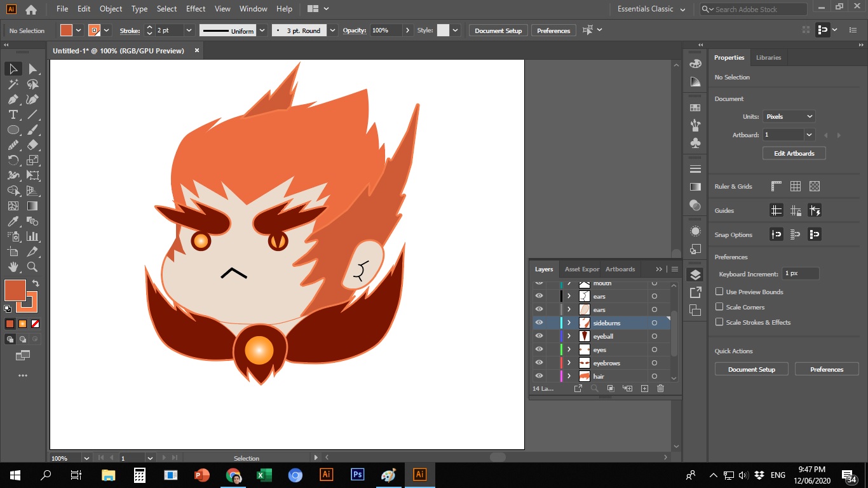Select the Paintbrush tool
The image size is (868, 488).
click(33, 130)
